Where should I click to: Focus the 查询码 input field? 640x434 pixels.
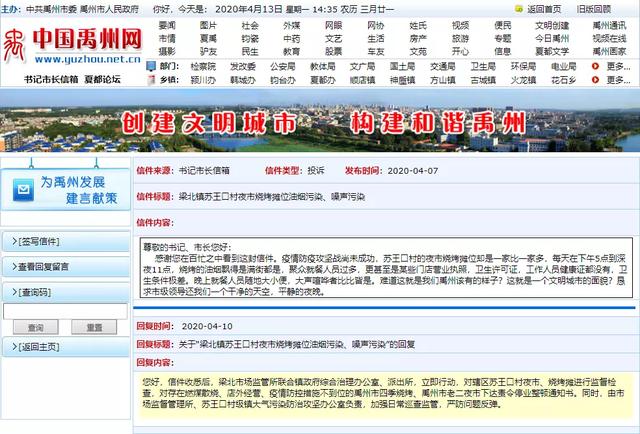click(65, 311)
